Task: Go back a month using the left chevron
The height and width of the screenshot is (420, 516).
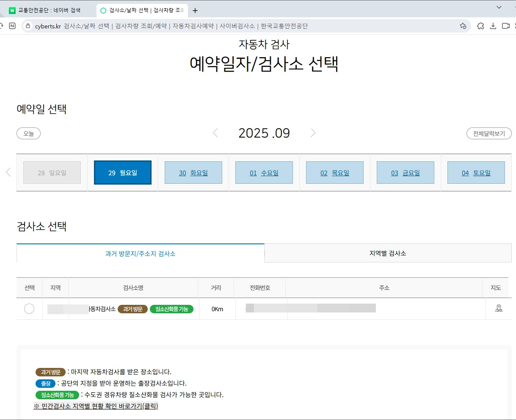Action: (215, 133)
